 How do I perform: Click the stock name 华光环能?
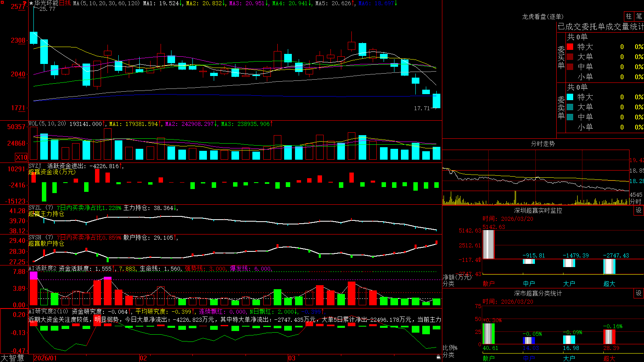(46, 3)
